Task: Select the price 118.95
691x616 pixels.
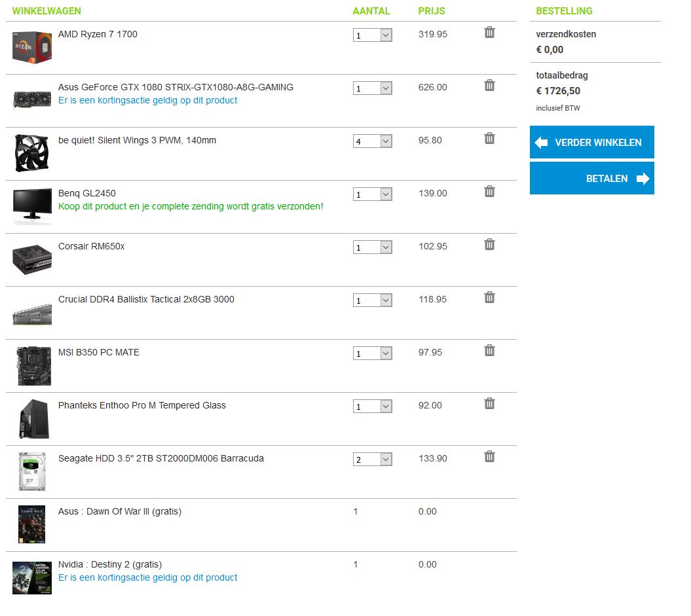Action: pyautogui.click(x=433, y=299)
